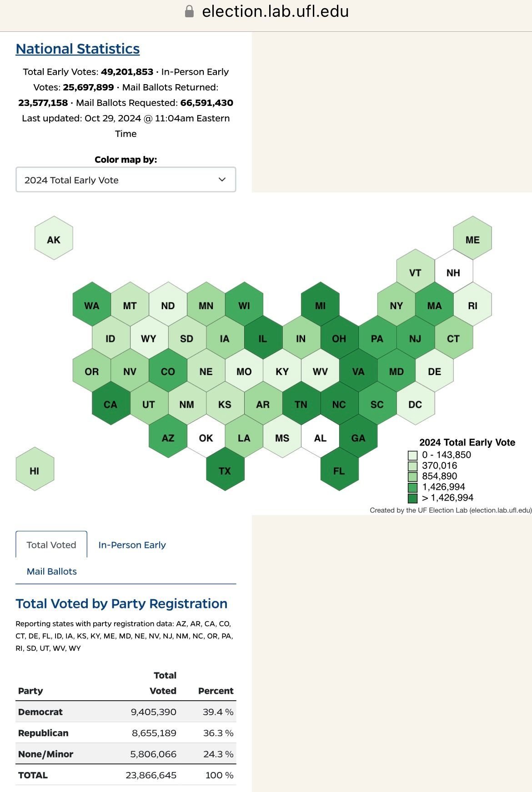Viewport: 532px width, 792px height.
Task: Click the Texas hexagon on map
Action: coord(225,471)
